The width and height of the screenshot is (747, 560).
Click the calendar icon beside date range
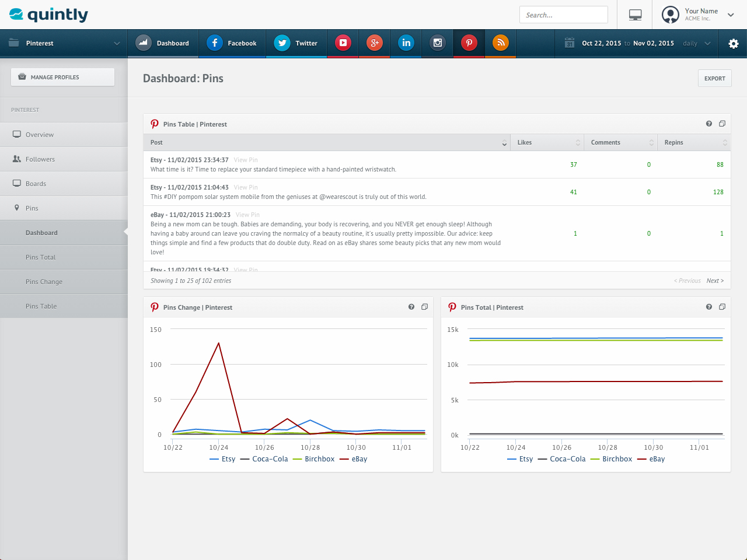coord(570,43)
